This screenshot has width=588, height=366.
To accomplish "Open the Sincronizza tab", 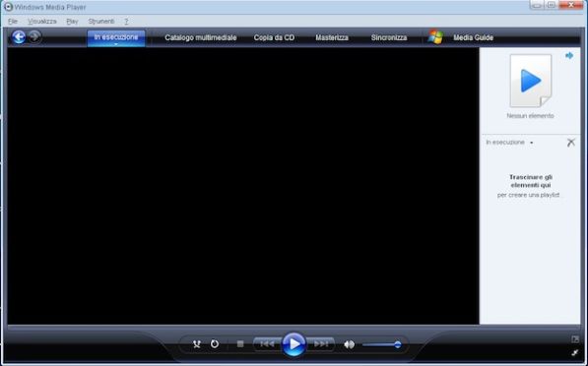I will [x=389, y=37].
